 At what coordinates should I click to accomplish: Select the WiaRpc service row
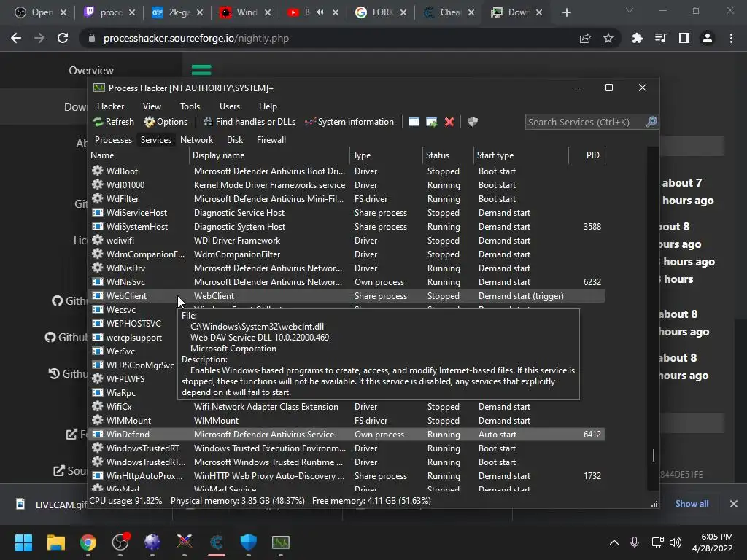coord(133,393)
